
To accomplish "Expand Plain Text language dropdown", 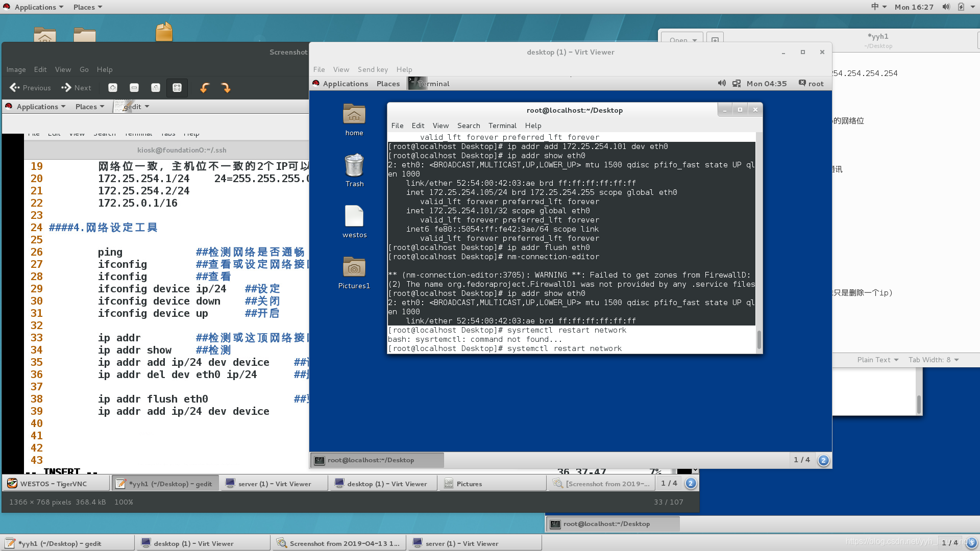I will pyautogui.click(x=877, y=360).
